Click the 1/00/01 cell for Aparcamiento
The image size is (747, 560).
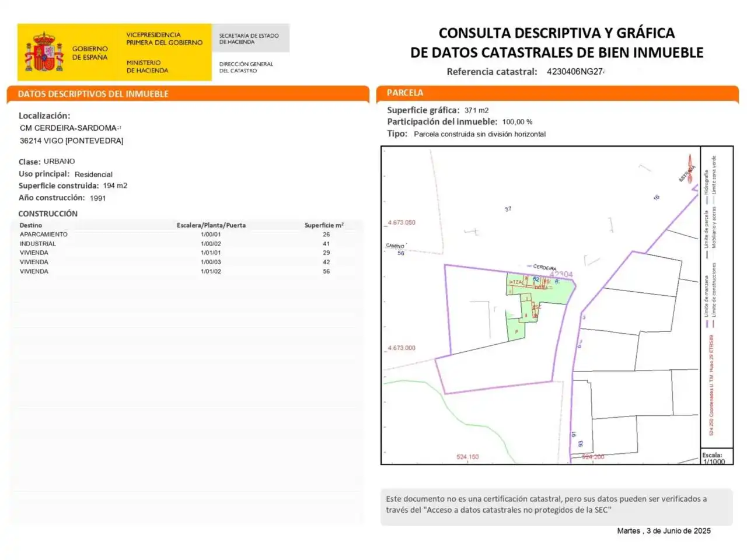pos(211,235)
